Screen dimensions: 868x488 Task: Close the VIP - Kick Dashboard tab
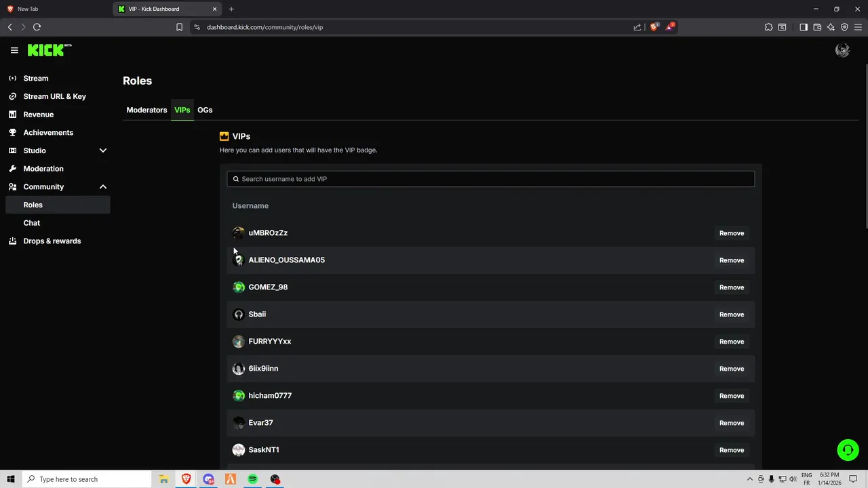215,9
